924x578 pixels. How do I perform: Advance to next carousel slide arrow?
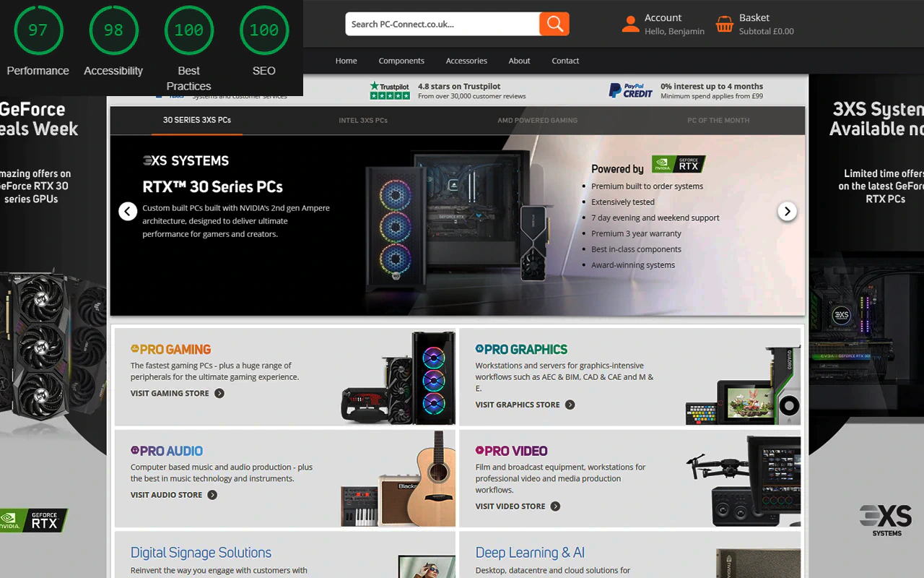pyautogui.click(x=787, y=212)
